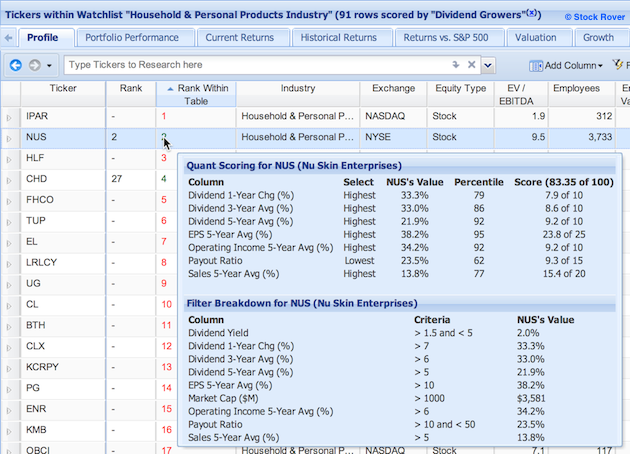Click the rank 27 cell for CHD
The height and width of the screenshot is (454, 630).
tap(131, 179)
